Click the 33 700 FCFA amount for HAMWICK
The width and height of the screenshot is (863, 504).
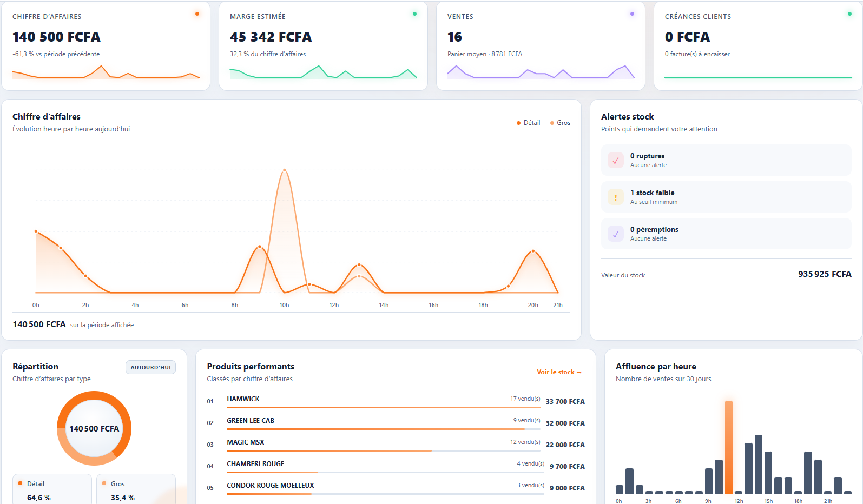click(x=565, y=402)
